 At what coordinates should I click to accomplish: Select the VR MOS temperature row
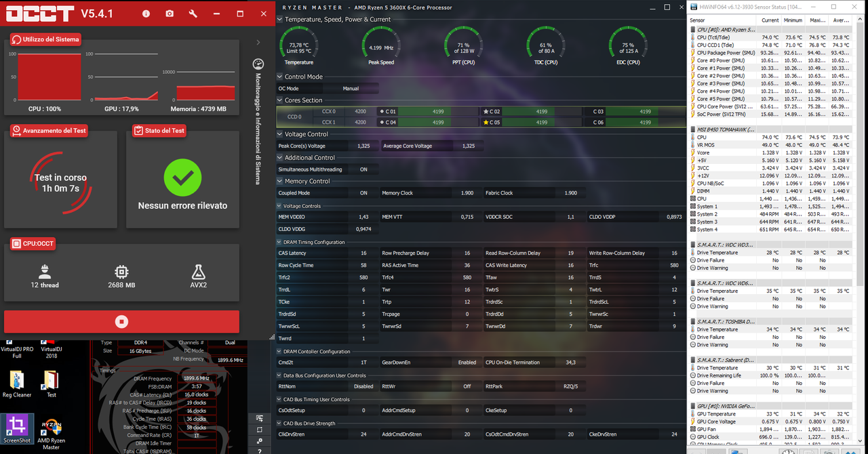(769, 144)
